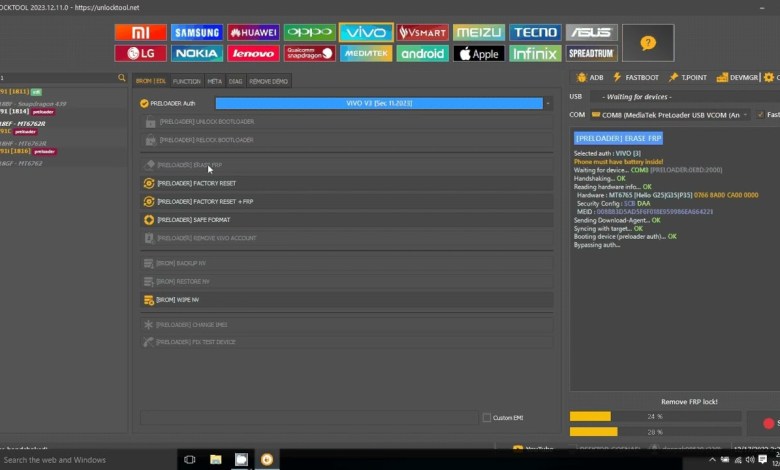Open the Huawei brand tile
Viewport: 780px width, 470px height.
pyautogui.click(x=253, y=33)
